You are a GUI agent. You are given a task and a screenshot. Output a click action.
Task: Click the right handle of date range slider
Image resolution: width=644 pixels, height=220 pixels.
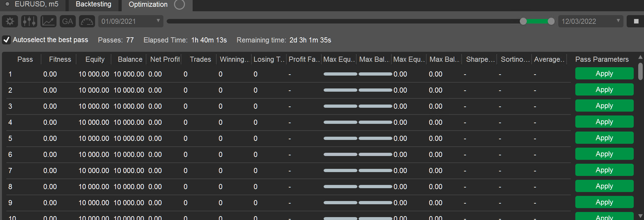pyautogui.click(x=551, y=21)
